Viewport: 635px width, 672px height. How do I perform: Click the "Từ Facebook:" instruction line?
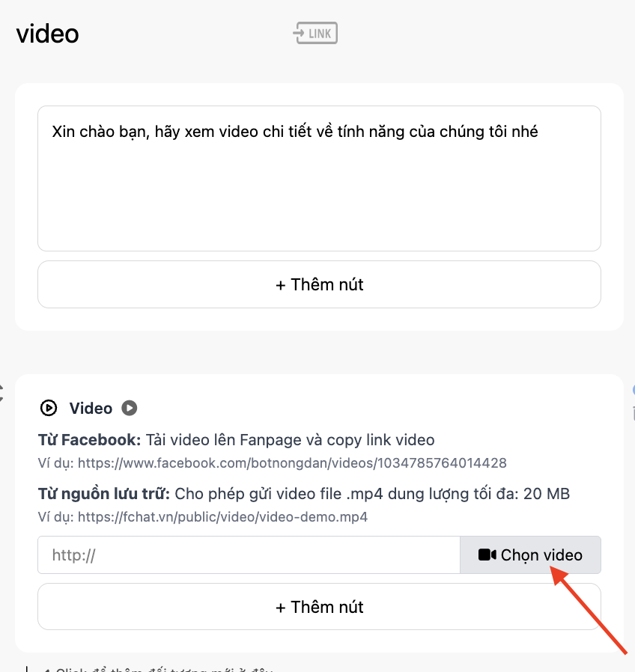[x=236, y=440]
